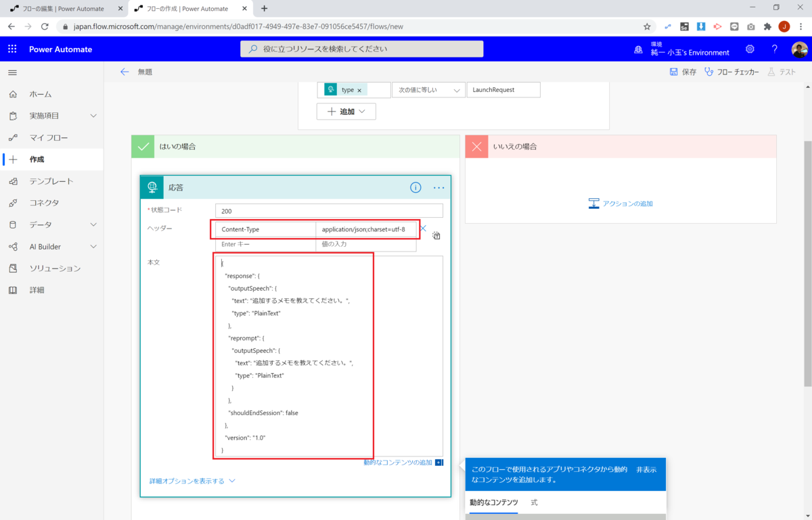Click the ソリューション icon in sidebar
812x520 pixels.
[13, 268]
